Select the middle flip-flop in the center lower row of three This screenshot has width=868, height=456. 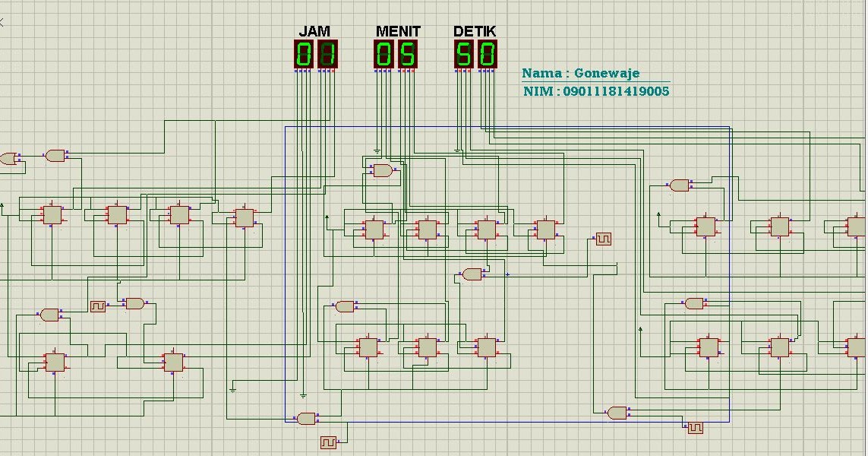(x=427, y=347)
